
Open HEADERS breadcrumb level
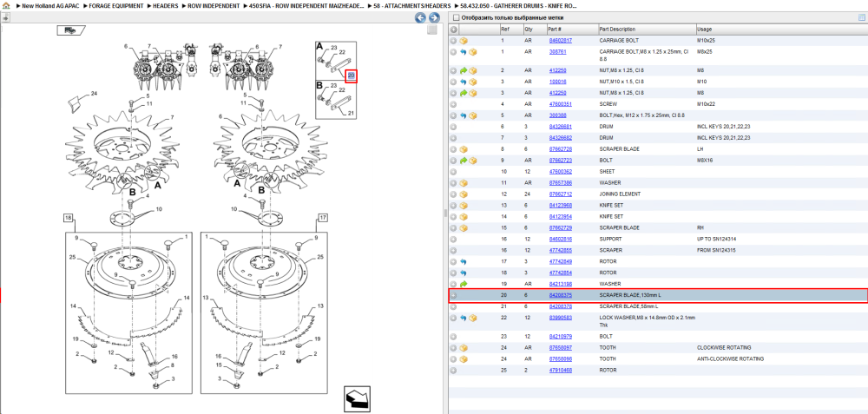166,5
